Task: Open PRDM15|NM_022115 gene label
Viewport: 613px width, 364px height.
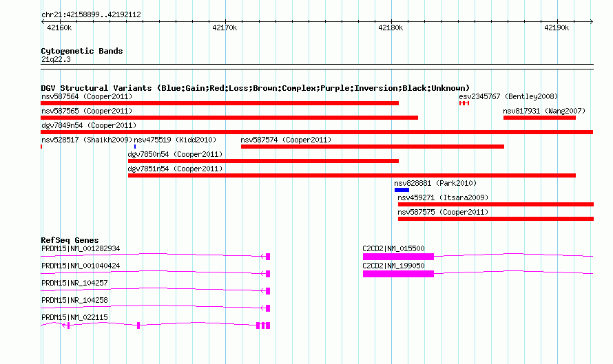Action: (x=74, y=317)
